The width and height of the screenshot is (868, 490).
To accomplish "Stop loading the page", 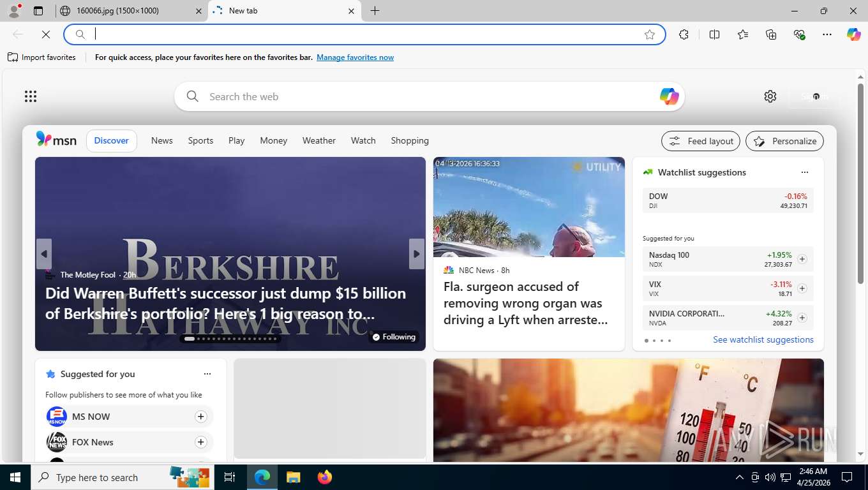I will 46,34.
